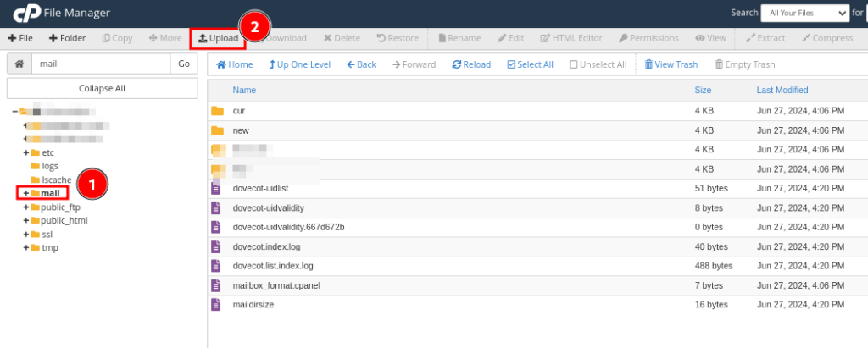The image size is (868, 348).
Task: Click the new folder icon in list
Action: coord(218,130)
